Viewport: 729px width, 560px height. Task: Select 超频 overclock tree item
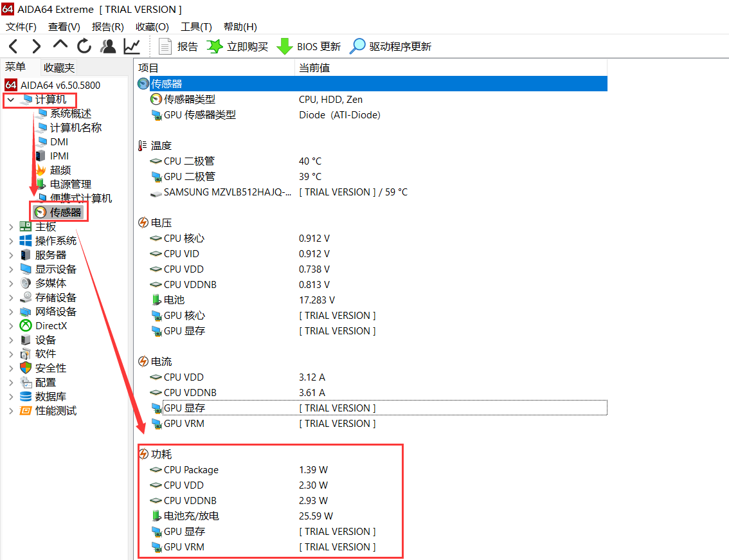[60, 170]
